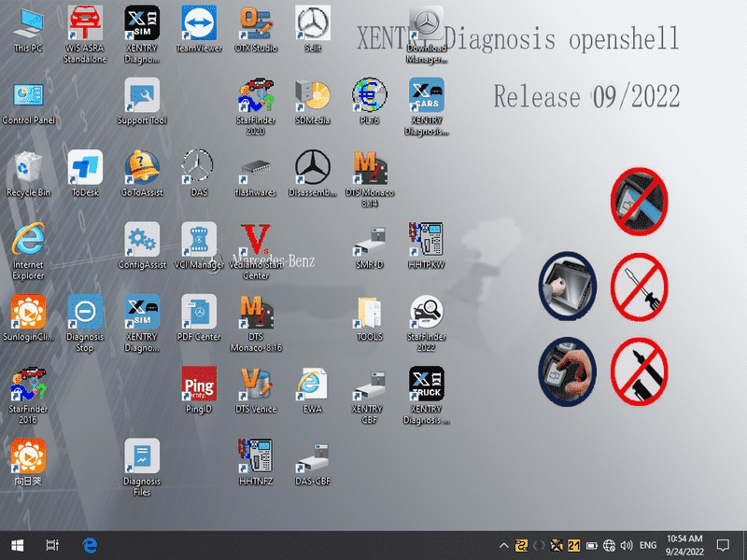Open VCI Manager shortcut
Image resolution: width=747 pixels, height=560 pixels.
tap(199, 246)
